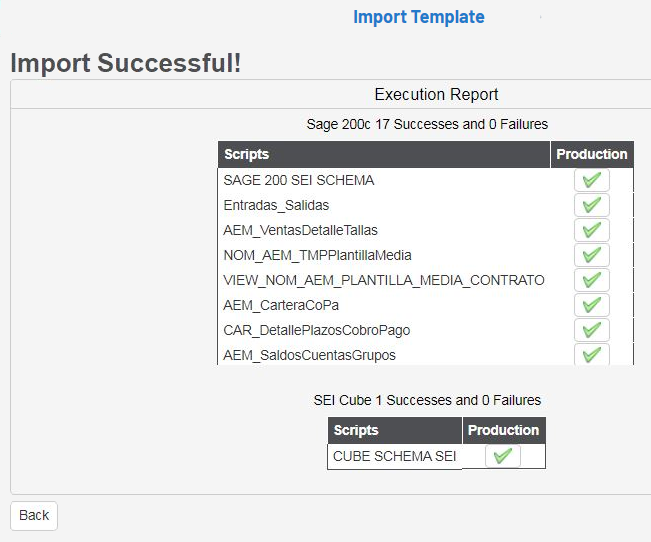Click Production header in SEI Cube table

(x=503, y=430)
